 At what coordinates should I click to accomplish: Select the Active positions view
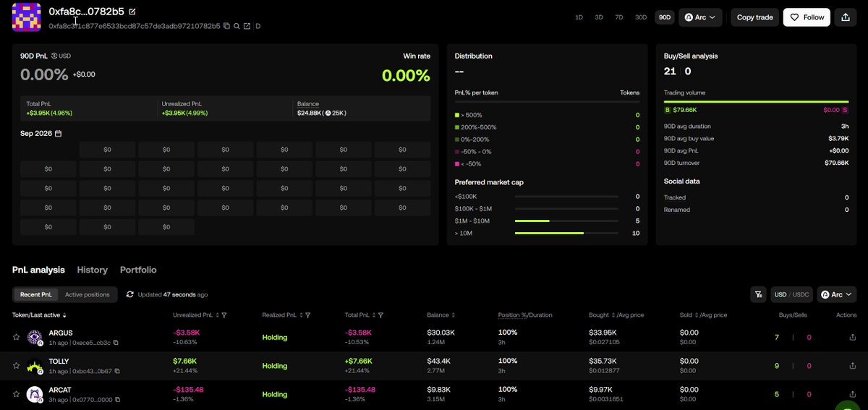point(88,294)
